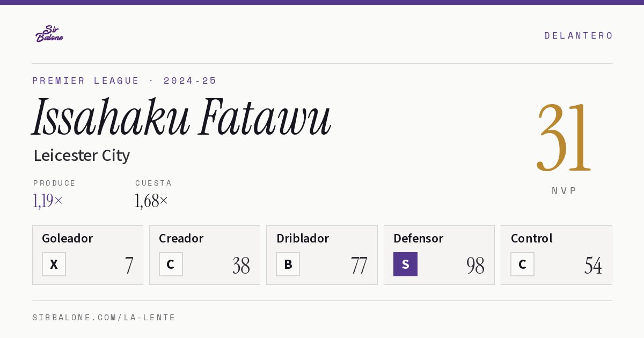This screenshot has width=644, height=338.
Task: Click the Goleador score 7
Action: click(129, 266)
